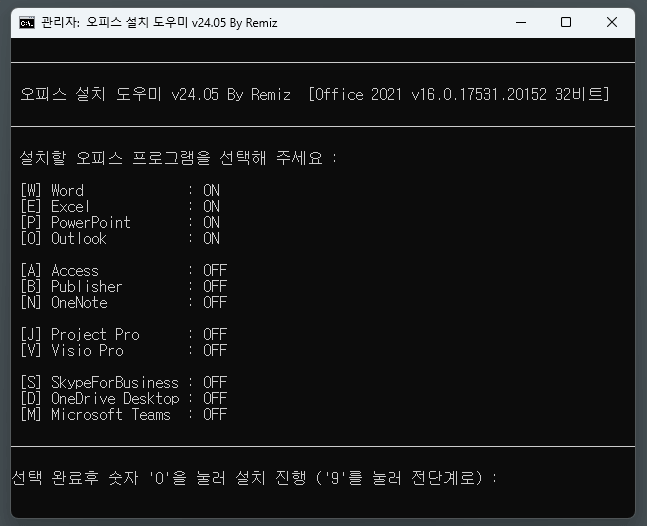Viewport: 647px width, 526px height.
Task: Click the header text 'Office 2021 v16.0.17531.20152 32비트'
Action: (458, 94)
